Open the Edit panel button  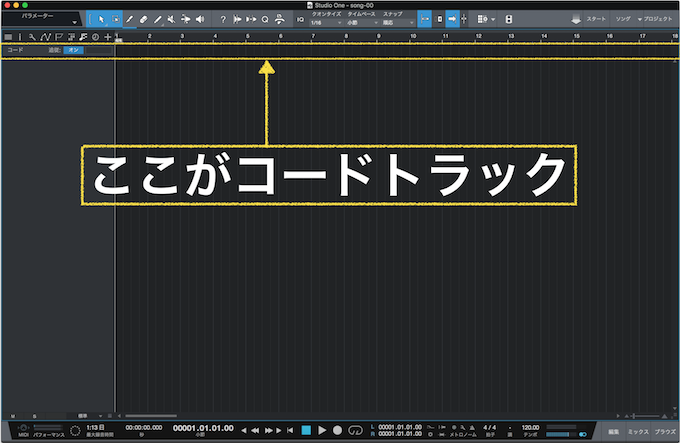(x=613, y=432)
